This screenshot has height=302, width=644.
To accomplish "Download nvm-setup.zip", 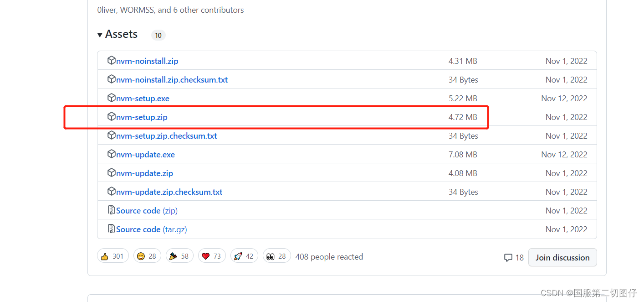I will [142, 117].
